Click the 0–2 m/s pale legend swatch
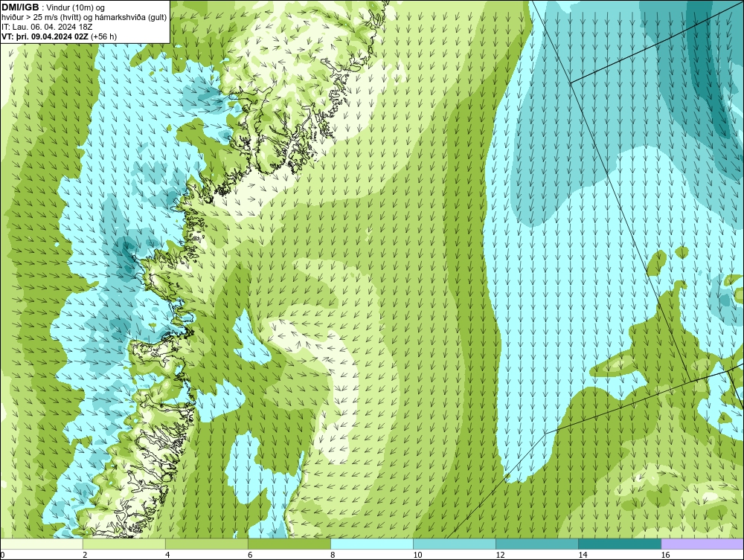 click(x=42, y=544)
